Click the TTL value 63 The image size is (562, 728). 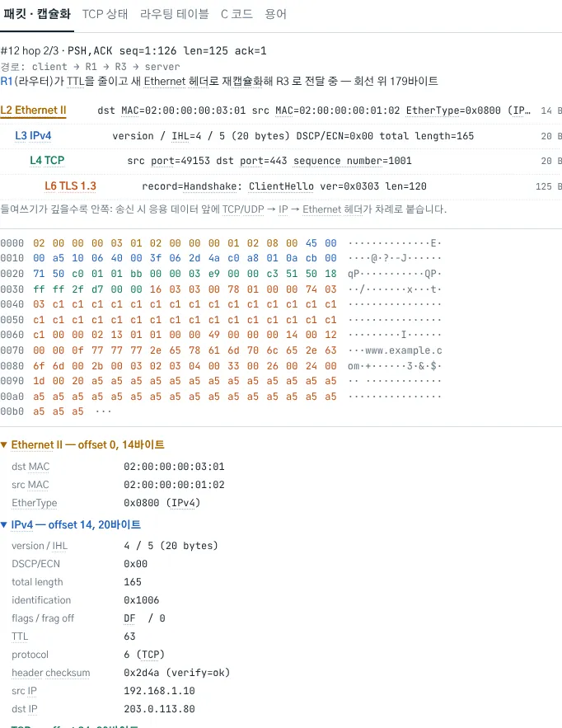click(129, 636)
